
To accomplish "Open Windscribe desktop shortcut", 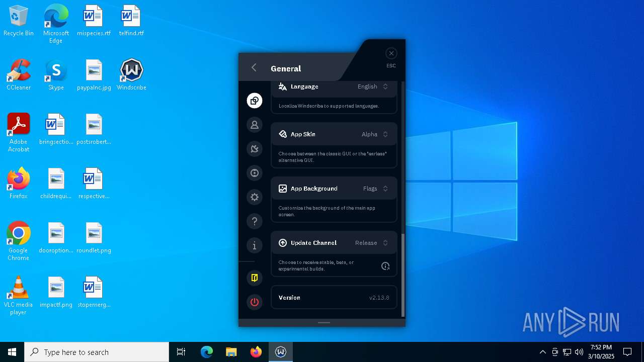I will click(131, 75).
